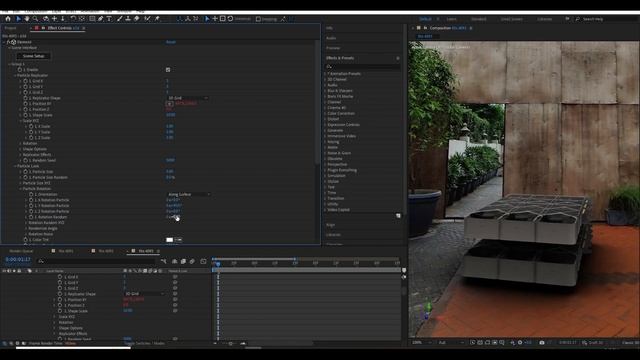Select the Roto Brush tool
Viewport: 640px width, 360px height.
[x=147, y=19]
